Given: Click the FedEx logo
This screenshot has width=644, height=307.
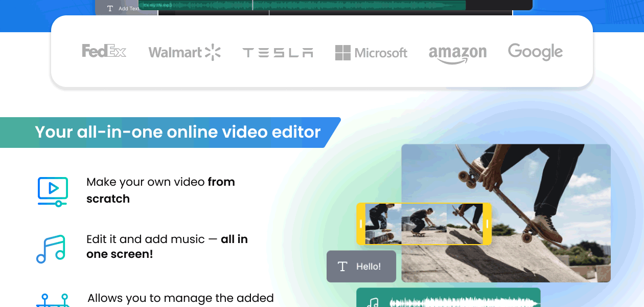Looking at the screenshot, I should (x=104, y=51).
